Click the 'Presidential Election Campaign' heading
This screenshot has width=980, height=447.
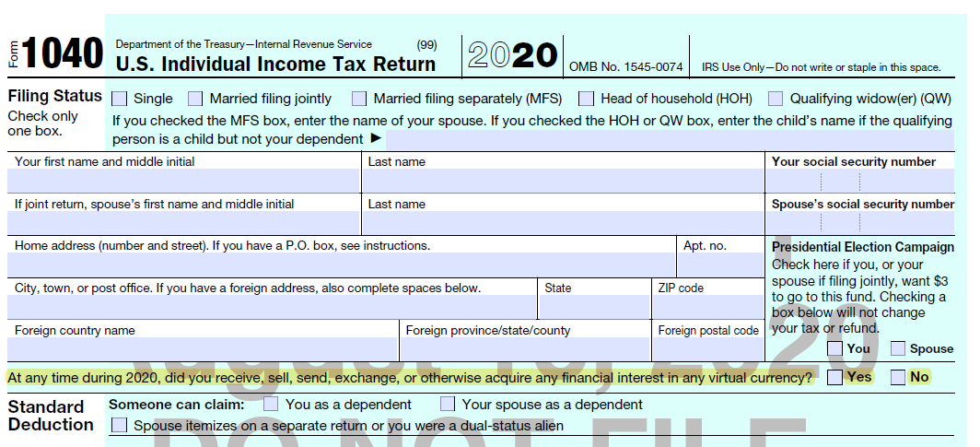tap(862, 247)
